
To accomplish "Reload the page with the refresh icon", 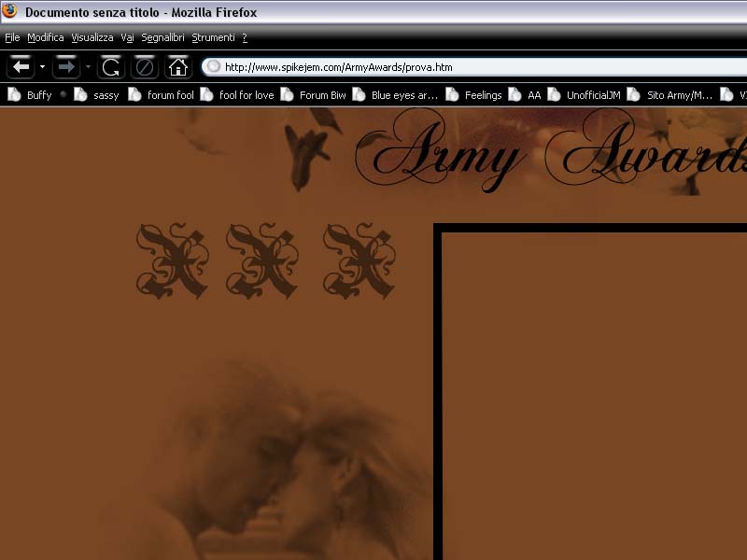I will (111, 66).
